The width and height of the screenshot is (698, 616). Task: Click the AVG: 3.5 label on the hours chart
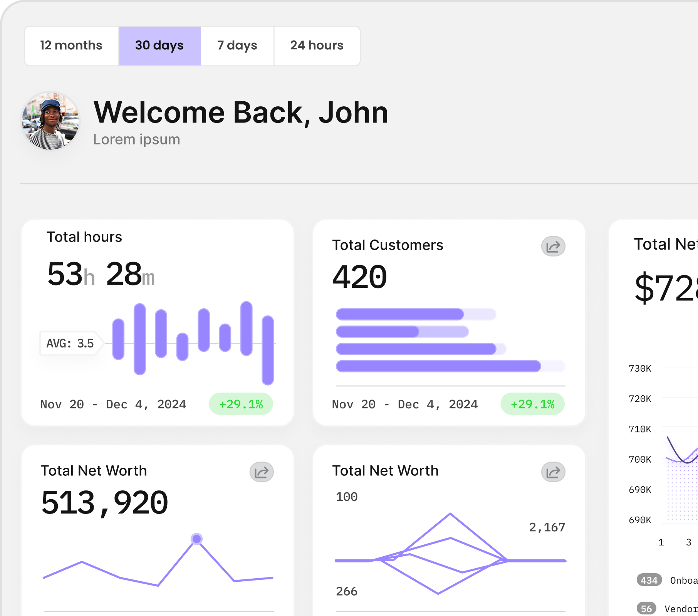point(69,343)
